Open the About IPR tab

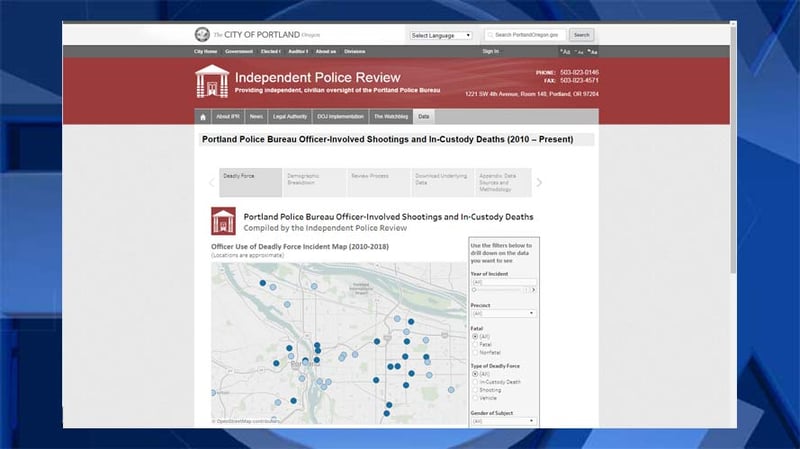(x=228, y=117)
